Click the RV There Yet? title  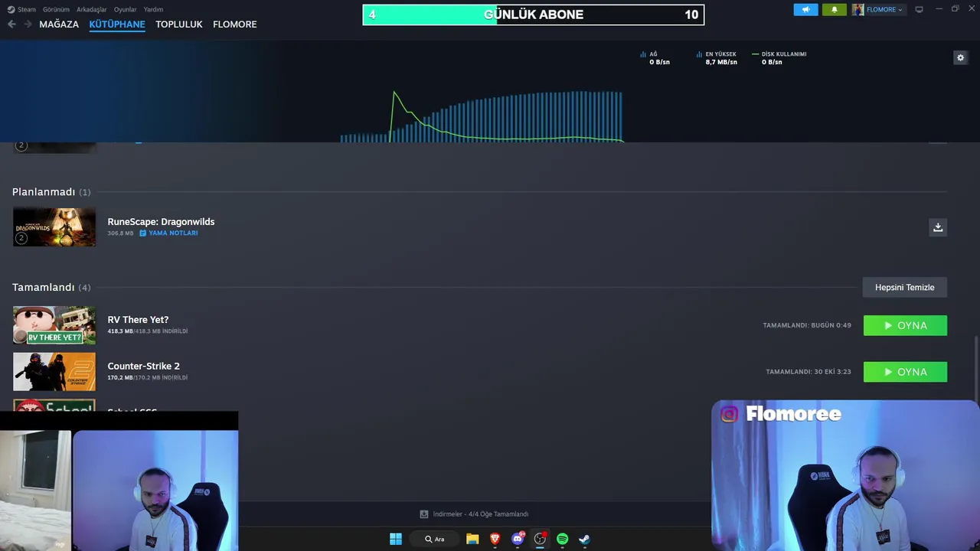click(138, 320)
